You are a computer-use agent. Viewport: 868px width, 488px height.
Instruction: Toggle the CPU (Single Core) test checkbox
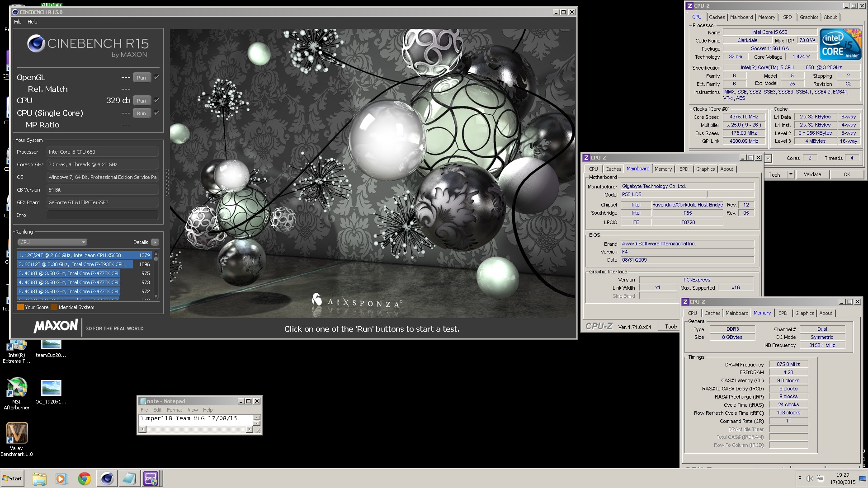(156, 113)
